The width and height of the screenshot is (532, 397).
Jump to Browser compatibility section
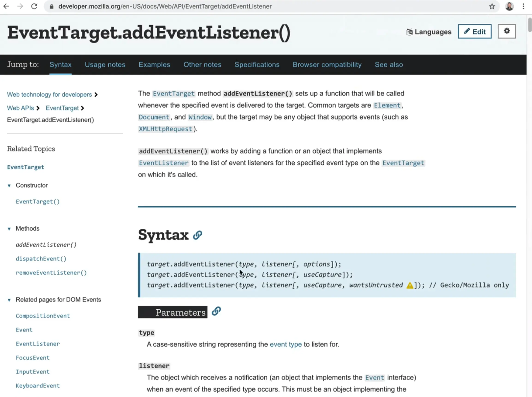coord(327,65)
